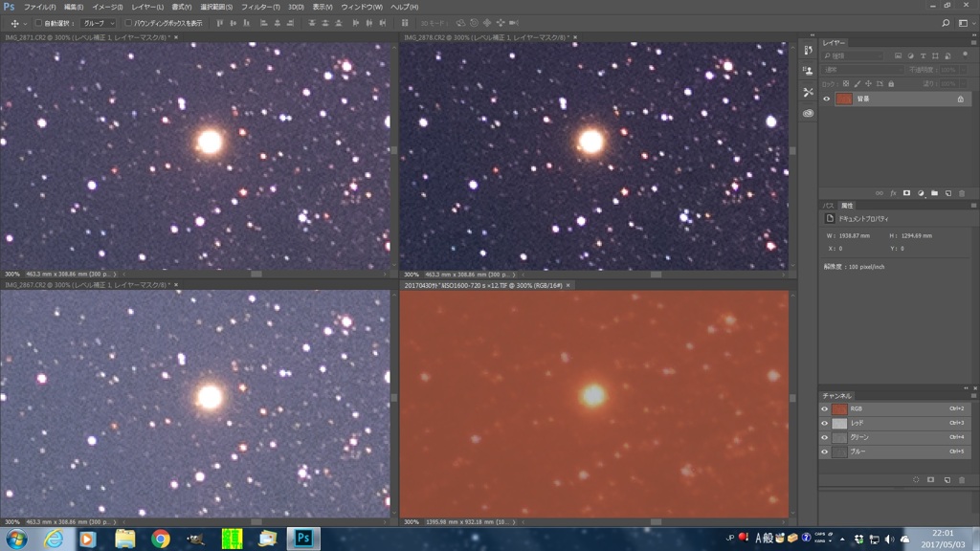
Task: Switch to the パス panel tab
Action: click(x=829, y=206)
